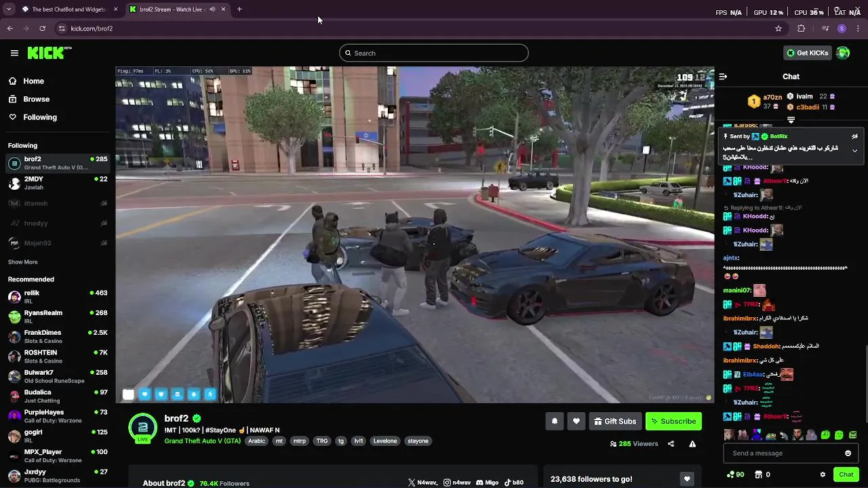
Task: Open chat emoji picker
Action: coord(848,453)
